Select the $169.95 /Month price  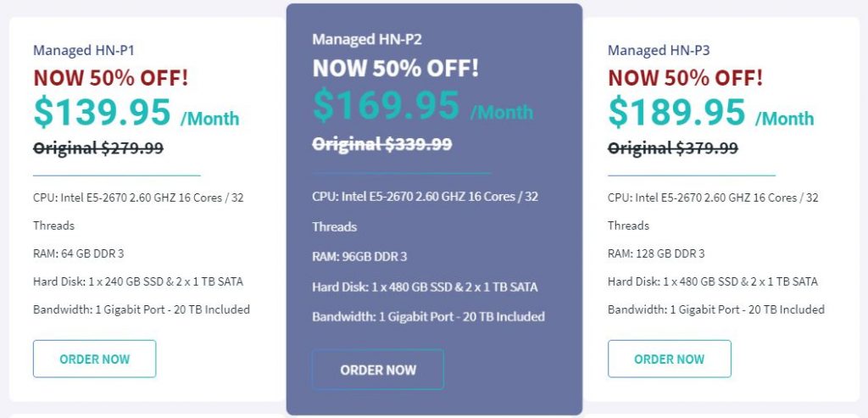(422, 106)
